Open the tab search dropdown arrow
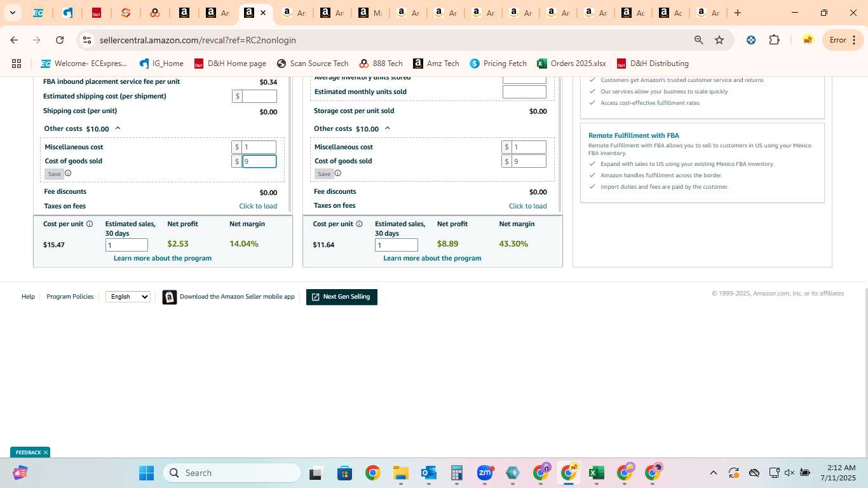868x488 pixels. [12, 13]
